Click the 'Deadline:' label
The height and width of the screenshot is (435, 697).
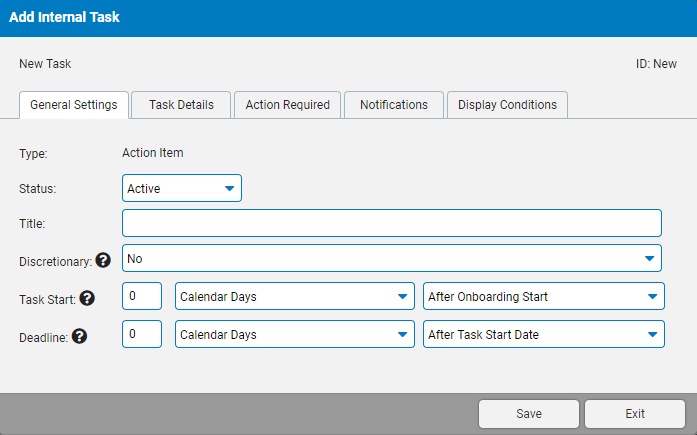coord(44,338)
